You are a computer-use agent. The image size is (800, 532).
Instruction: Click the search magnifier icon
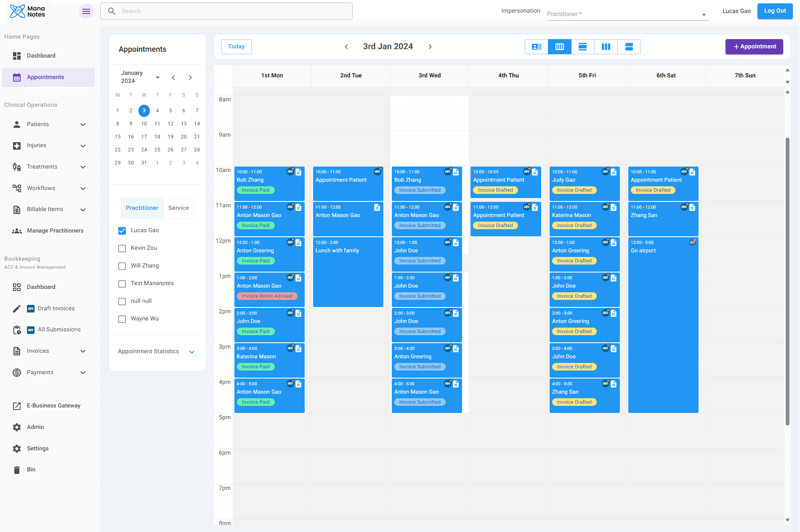click(112, 11)
